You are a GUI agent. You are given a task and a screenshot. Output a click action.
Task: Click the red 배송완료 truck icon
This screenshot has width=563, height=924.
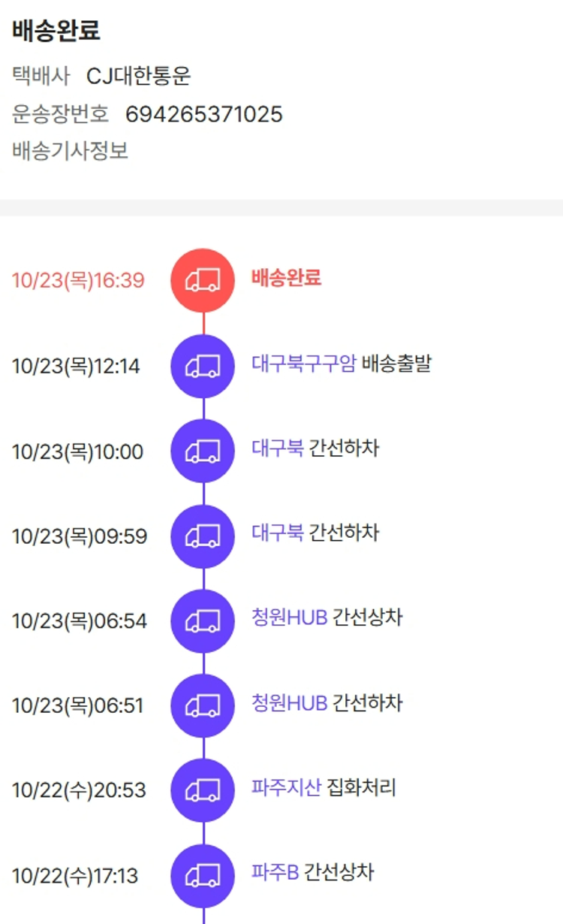[203, 280]
